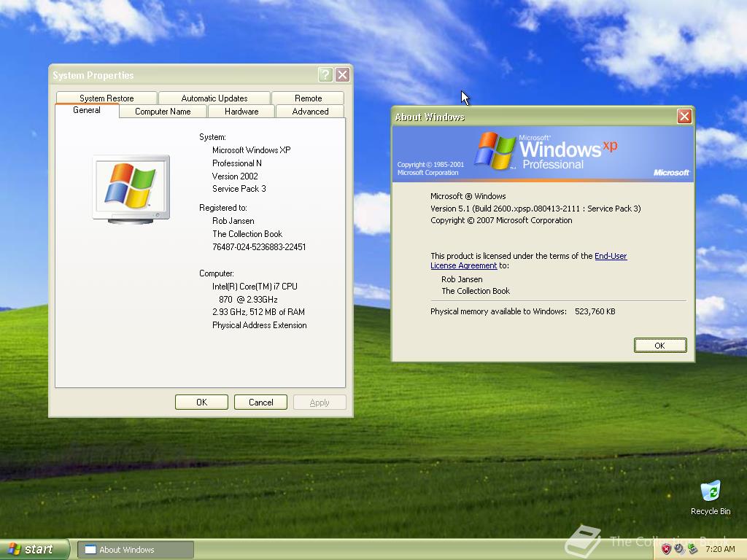
Task: Click the '523,760 KB' memory value
Action: [x=595, y=311]
